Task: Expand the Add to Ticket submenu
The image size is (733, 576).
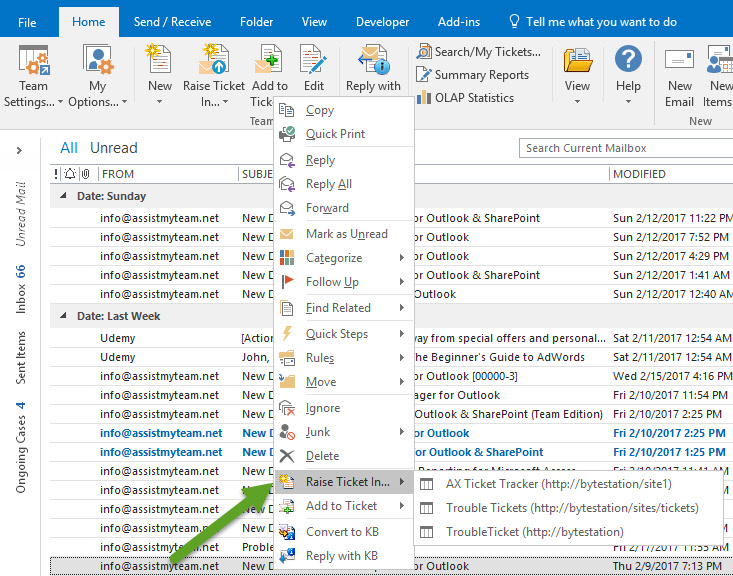Action: click(342, 506)
